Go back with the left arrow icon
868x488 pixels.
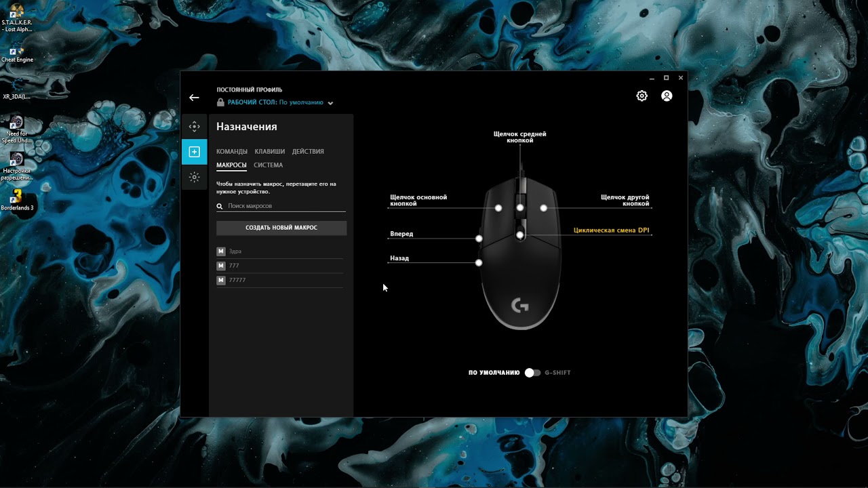[194, 98]
